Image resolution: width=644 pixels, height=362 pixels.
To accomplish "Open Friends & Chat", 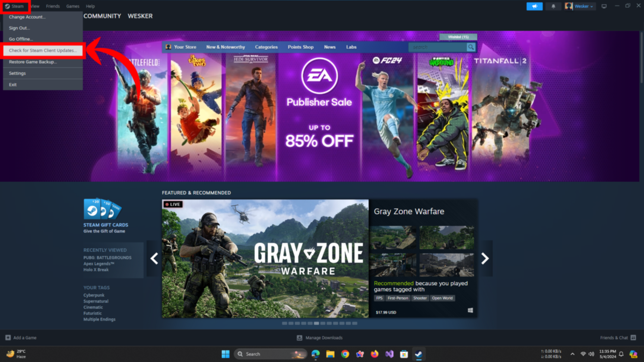I will [x=618, y=338].
